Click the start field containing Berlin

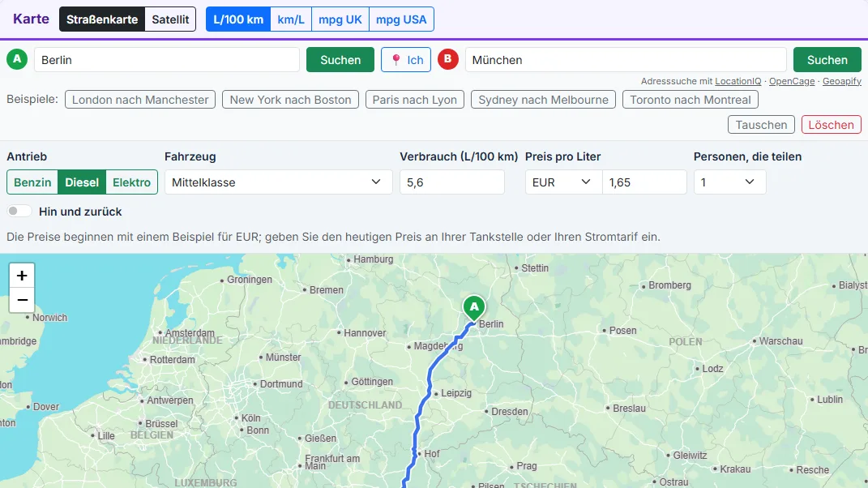click(x=167, y=60)
